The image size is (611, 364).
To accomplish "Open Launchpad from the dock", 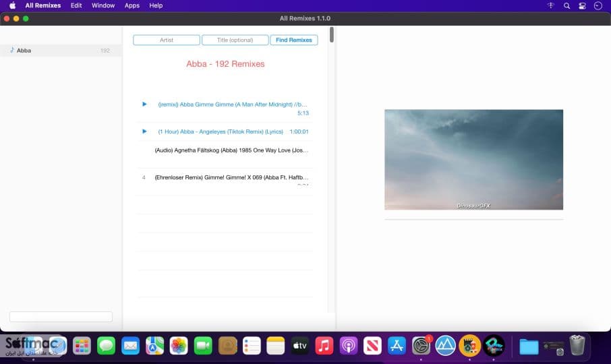I will pyautogui.click(x=82, y=345).
